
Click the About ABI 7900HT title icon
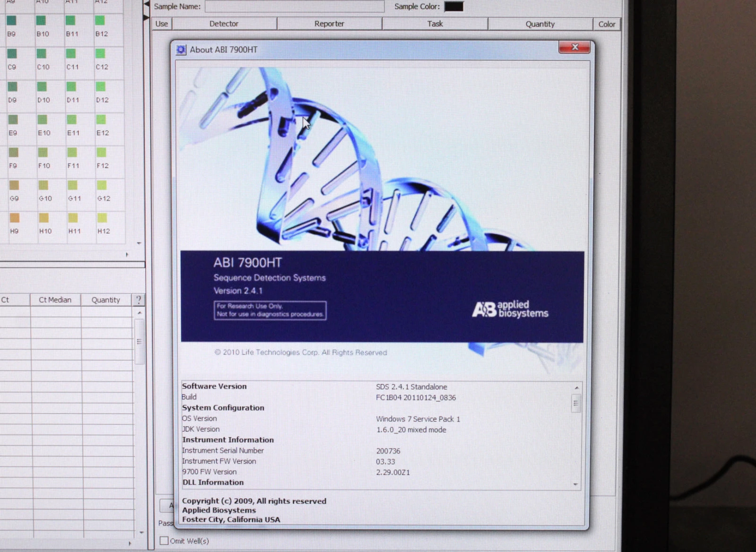tap(181, 50)
